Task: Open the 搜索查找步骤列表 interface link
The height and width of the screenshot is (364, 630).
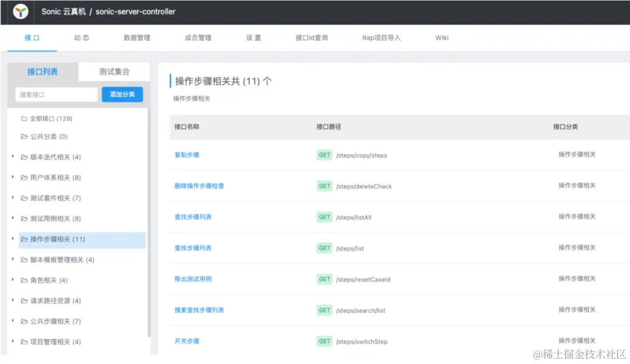Action: click(x=199, y=310)
